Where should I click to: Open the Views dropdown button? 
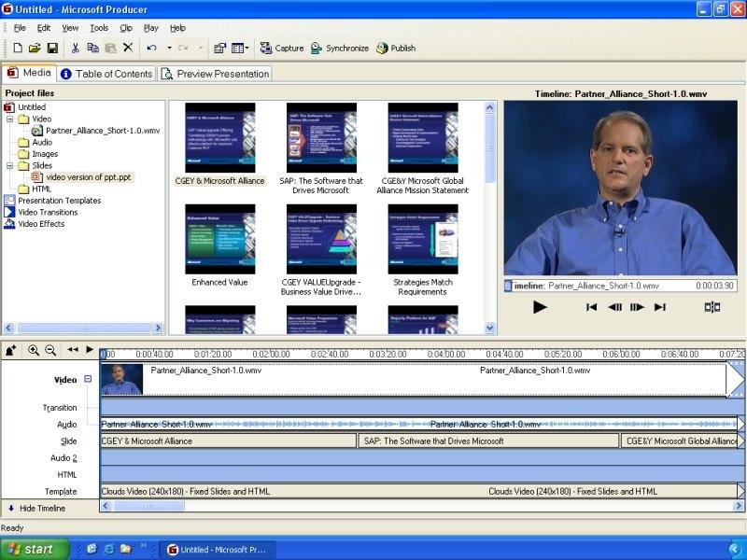tap(240, 48)
